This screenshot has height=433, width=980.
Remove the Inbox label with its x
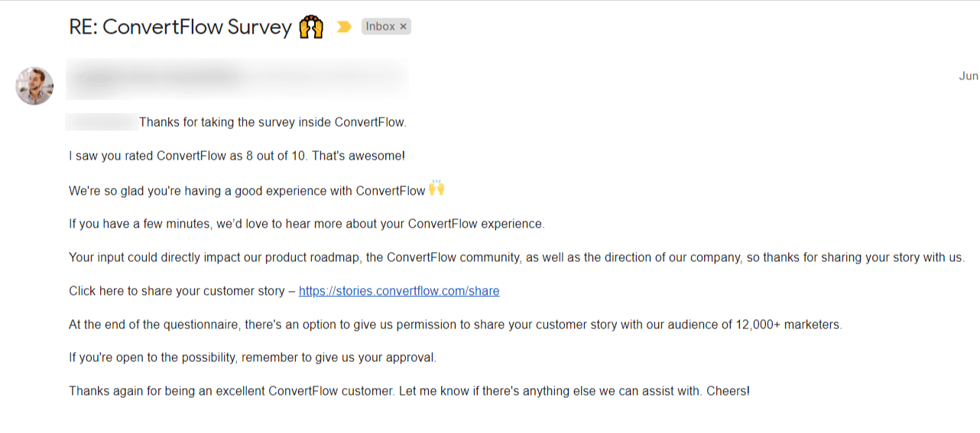pyautogui.click(x=404, y=27)
